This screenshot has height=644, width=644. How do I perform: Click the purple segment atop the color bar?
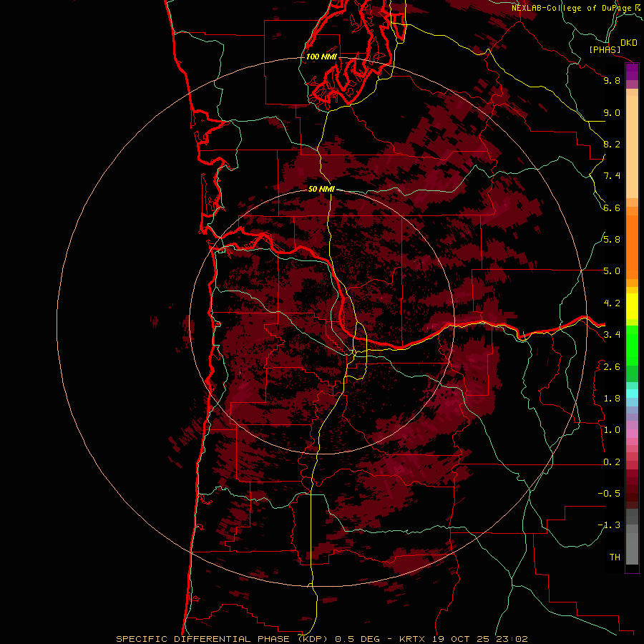(632, 72)
